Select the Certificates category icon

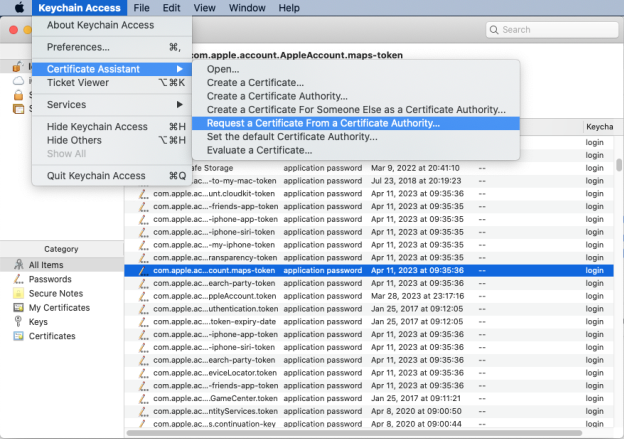[x=18, y=336]
